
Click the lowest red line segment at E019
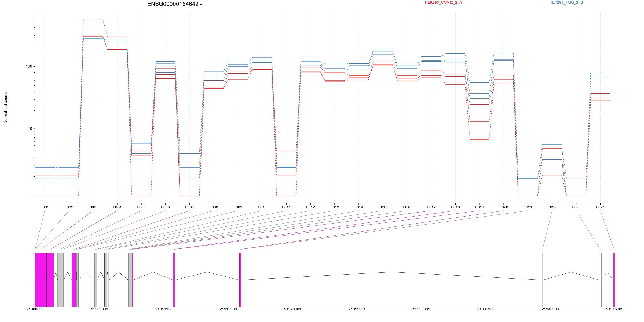(480, 139)
